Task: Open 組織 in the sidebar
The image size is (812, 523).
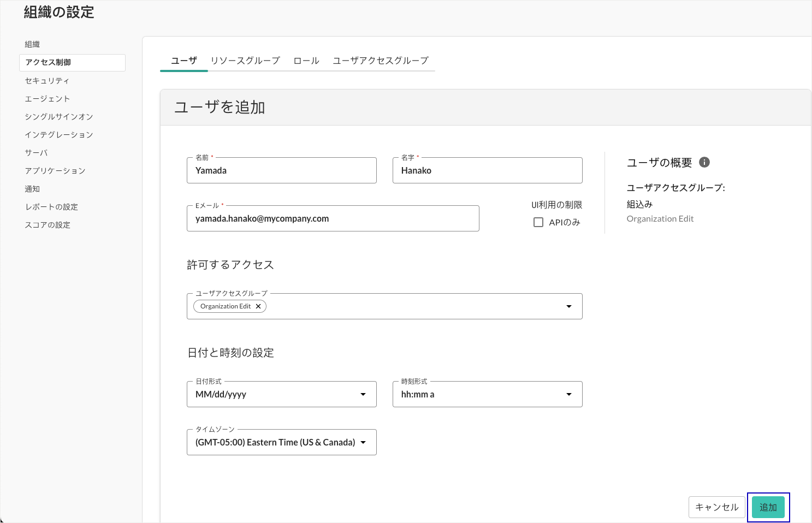Action: 32,44
